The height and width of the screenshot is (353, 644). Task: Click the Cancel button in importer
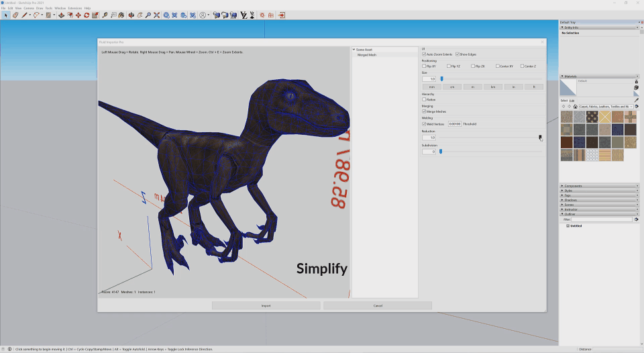pyautogui.click(x=378, y=305)
